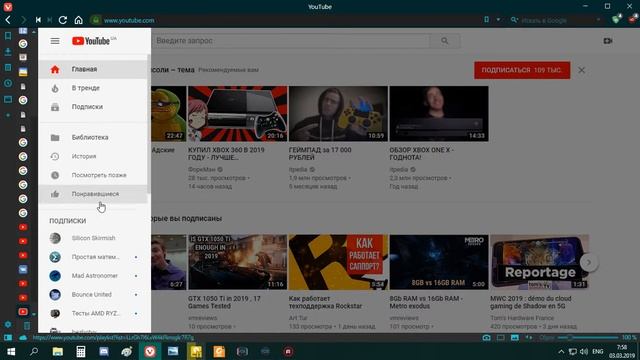Open ГЕЙМПАД за 17 000 РУБЛЕЙ thumbnail
Screen dimensions: 640x360
click(338, 113)
